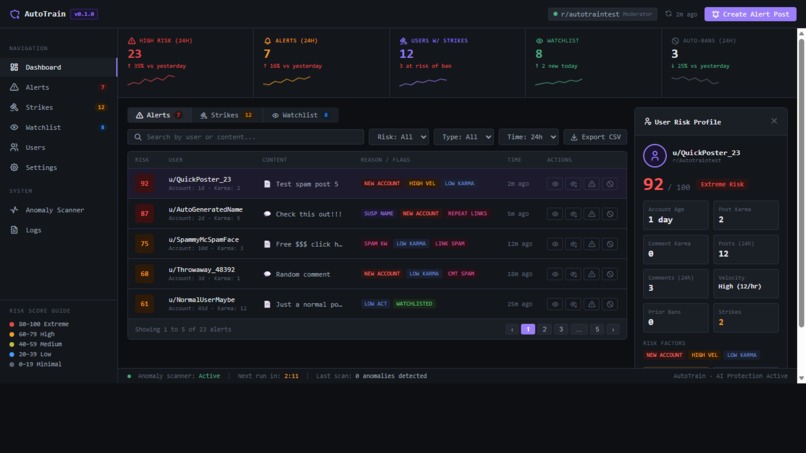Open the Anomaly Scanner page
806x453 pixels.
pyautogui.click(x=59, y=210)
